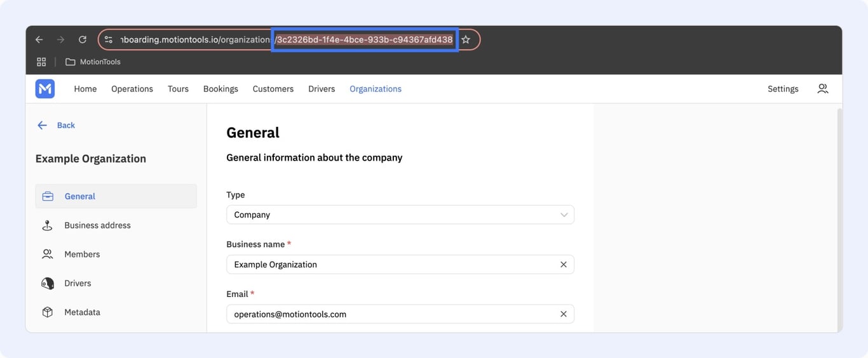The image size is (868, 358).
Task: Open the apps grid in bookmarks bar
Action: pyautogui.click(x=41, y=62)
